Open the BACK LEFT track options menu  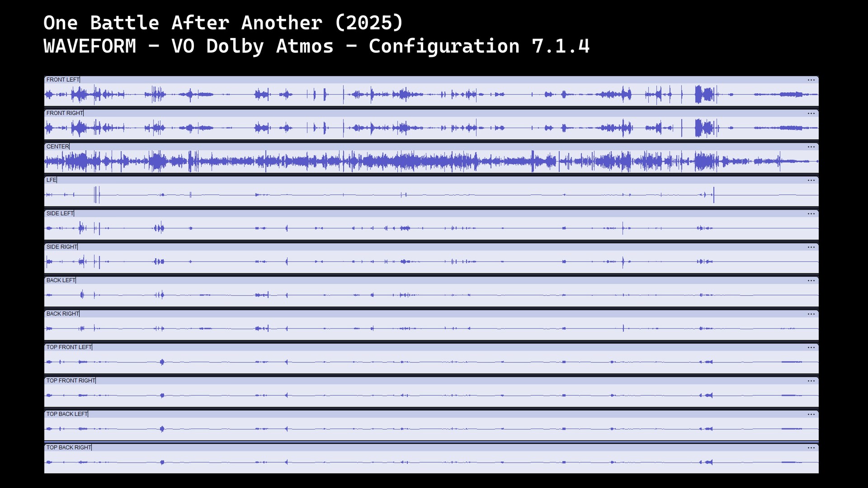(811, 281)
